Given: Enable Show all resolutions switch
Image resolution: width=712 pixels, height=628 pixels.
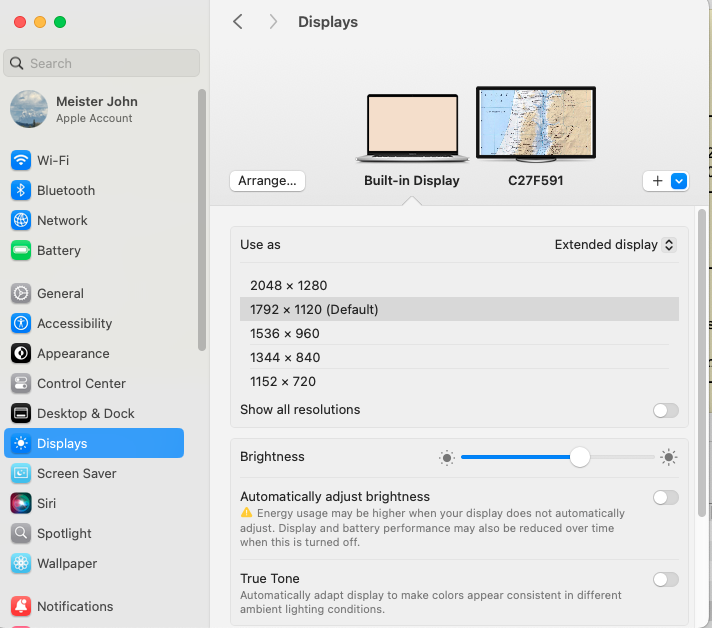Looking at the screenshot, I should 665,410.
